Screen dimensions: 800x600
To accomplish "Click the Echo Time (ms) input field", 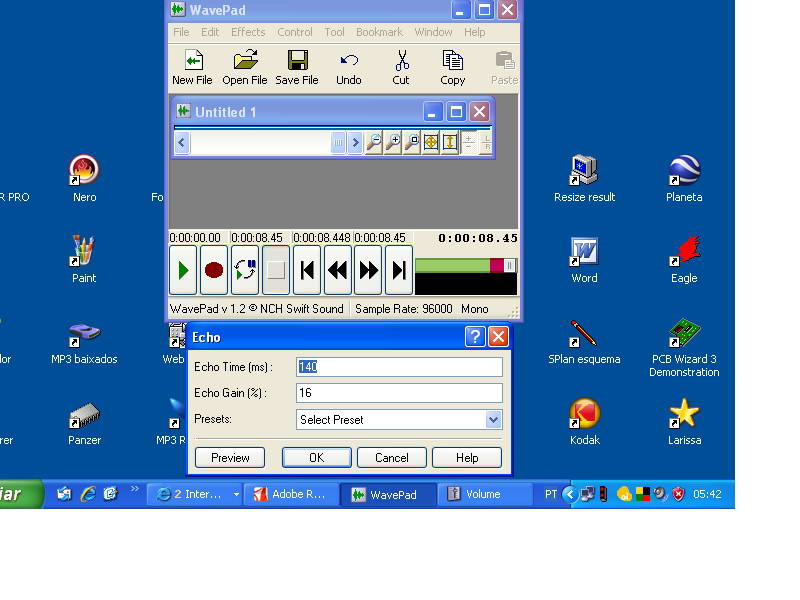I will click(x=399, y=367).
